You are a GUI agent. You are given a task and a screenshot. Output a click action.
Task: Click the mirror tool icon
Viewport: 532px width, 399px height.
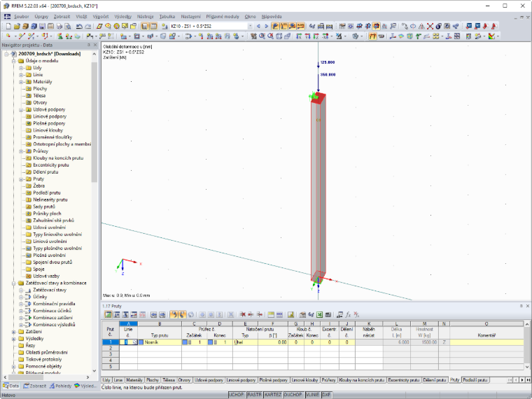(421, 26)
